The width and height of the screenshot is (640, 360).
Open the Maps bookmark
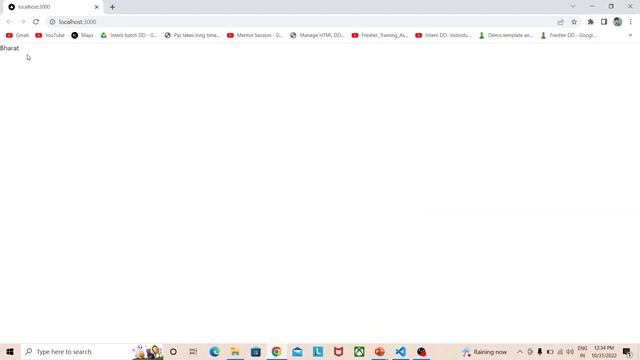(x=82, y=36)
